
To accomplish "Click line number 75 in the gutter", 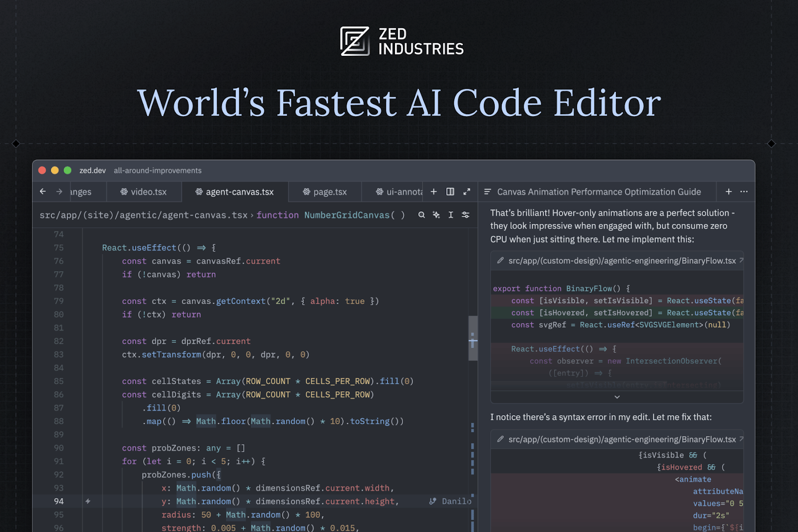I will pyautogui.click(x=58, y=248).
